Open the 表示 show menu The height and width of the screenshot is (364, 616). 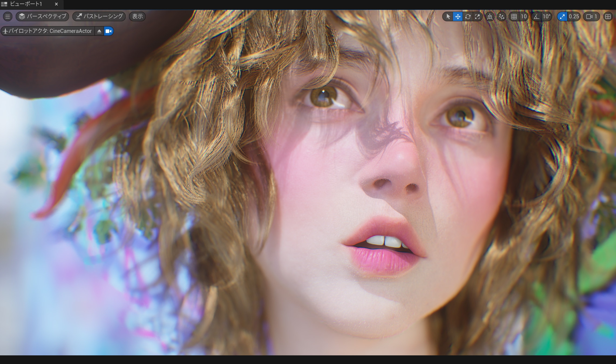pos(137,16)
